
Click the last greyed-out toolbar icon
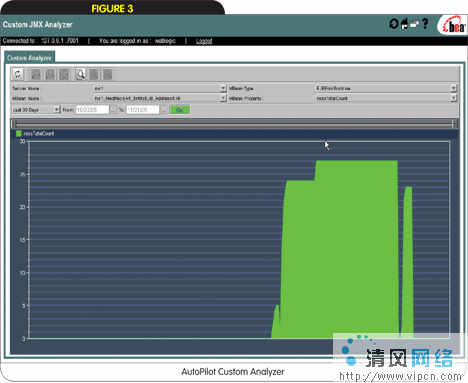point(108,74)
